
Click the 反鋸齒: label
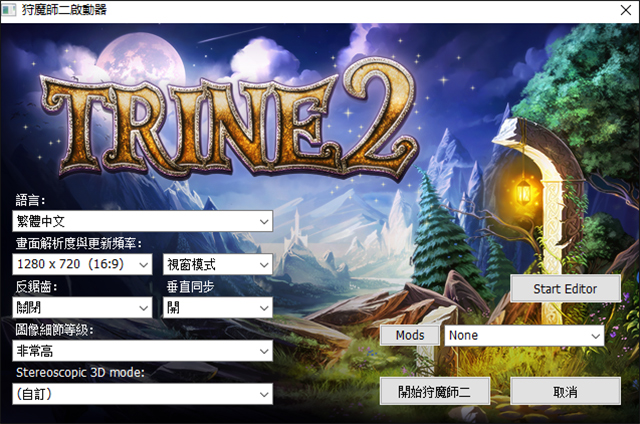(36, 287)
